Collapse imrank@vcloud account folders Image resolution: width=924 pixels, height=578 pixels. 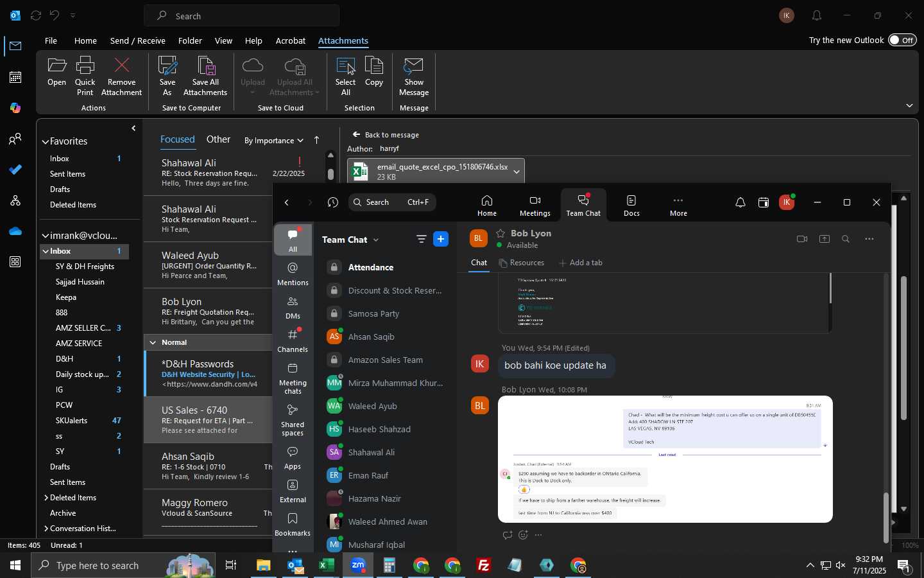(46, 236)
